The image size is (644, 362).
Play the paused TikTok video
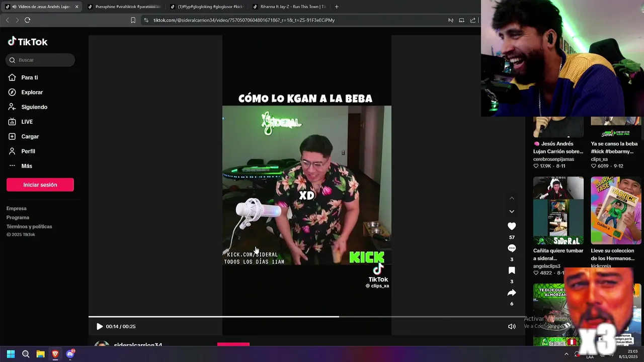pyautogui.click(x=100, y=326)
